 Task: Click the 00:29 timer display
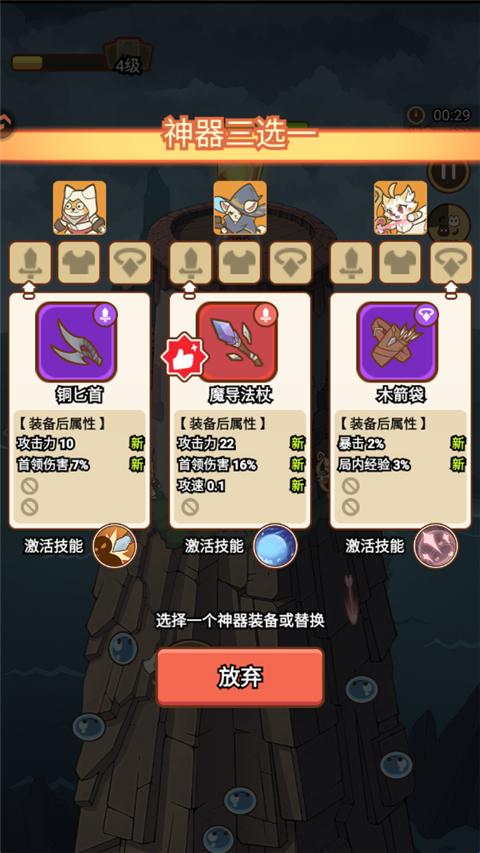click(x=442, y=115)
